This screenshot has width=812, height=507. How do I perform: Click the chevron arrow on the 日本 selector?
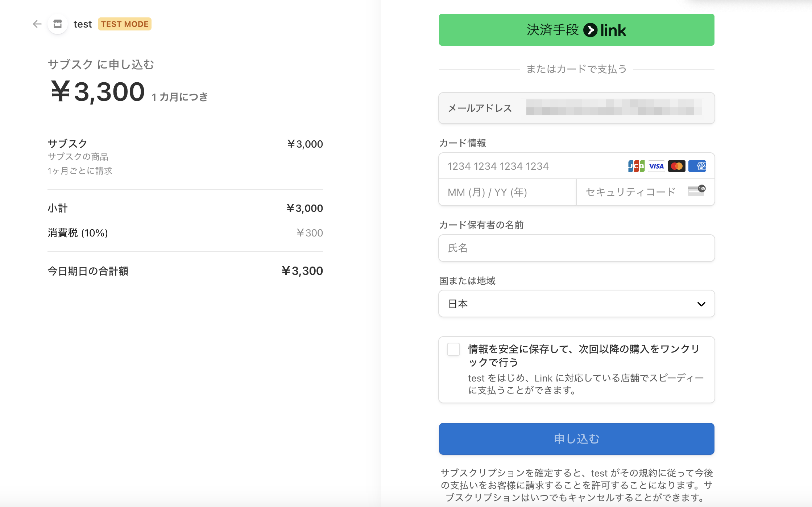701,304
